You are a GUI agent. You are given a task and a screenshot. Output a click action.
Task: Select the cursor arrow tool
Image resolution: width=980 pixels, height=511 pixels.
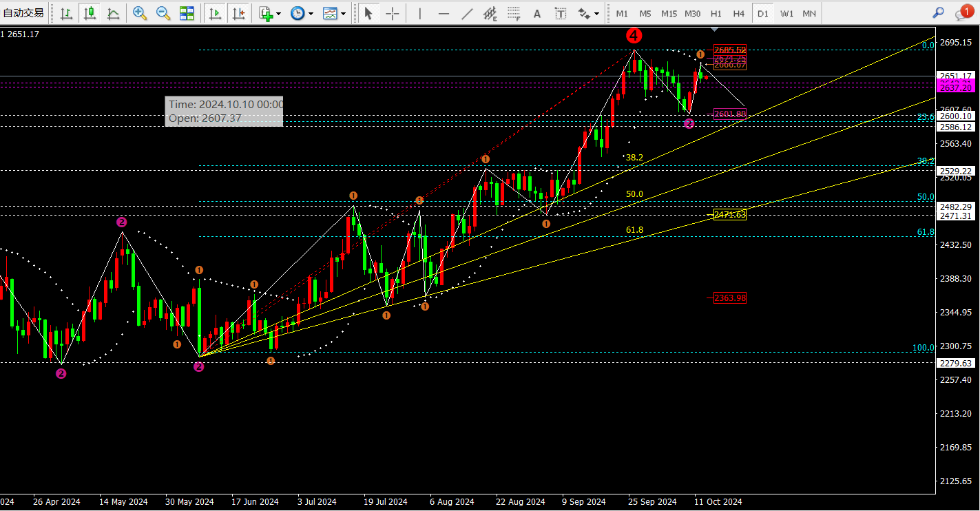368,13
